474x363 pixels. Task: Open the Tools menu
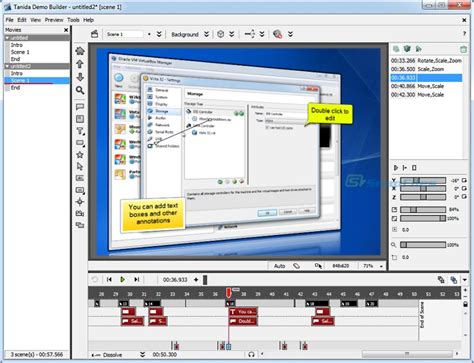(x=73, y=20)
